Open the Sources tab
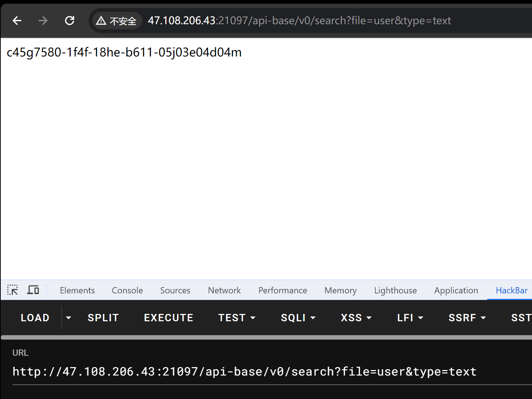 tap(175, 290)
